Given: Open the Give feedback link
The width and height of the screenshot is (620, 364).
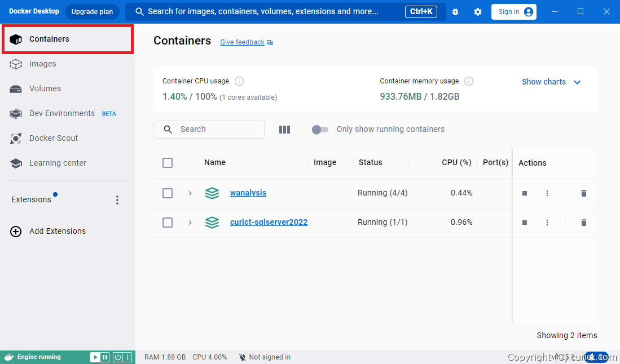Looking at the screenshot, I should click(x=247, y=42).
